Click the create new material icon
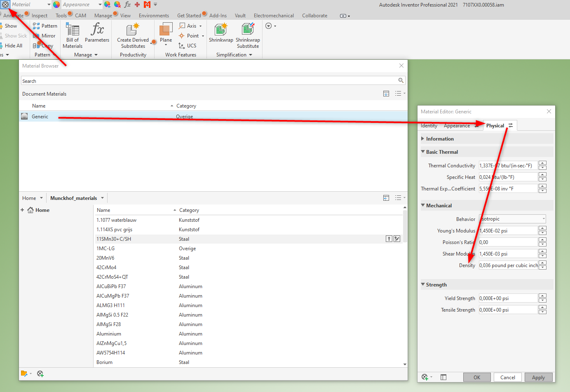 tap(40, 373)
